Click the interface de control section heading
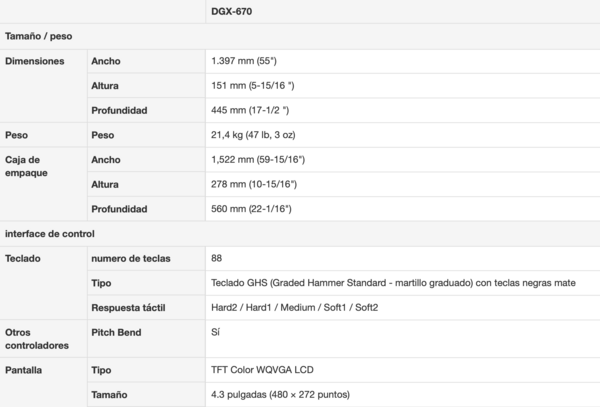600x407 pixels. (50, 233)
